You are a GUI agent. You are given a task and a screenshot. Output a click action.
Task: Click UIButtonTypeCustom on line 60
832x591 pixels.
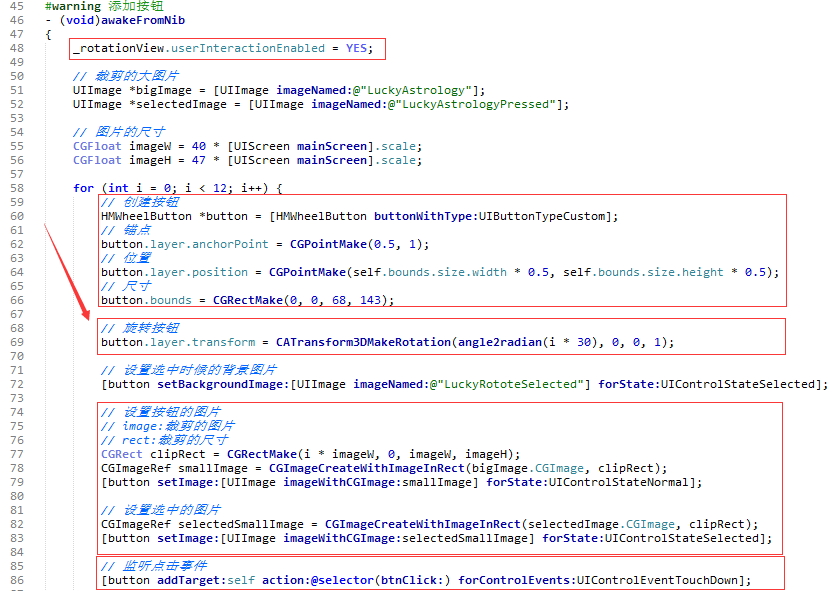click(541, 216)
